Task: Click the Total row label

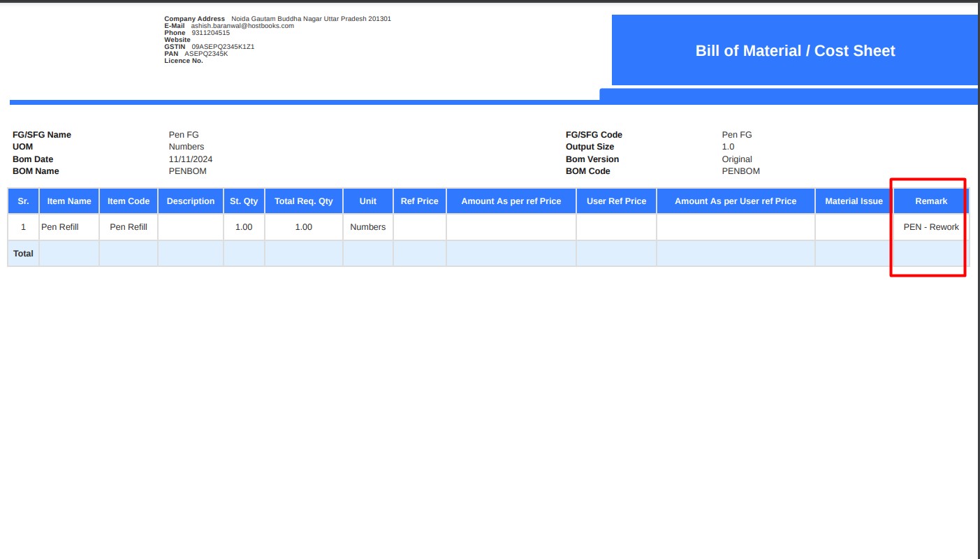Action: (23, 254)
